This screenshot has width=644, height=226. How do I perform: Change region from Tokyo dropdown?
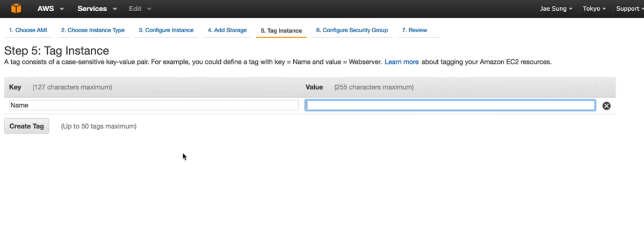[x=594, y=9]
